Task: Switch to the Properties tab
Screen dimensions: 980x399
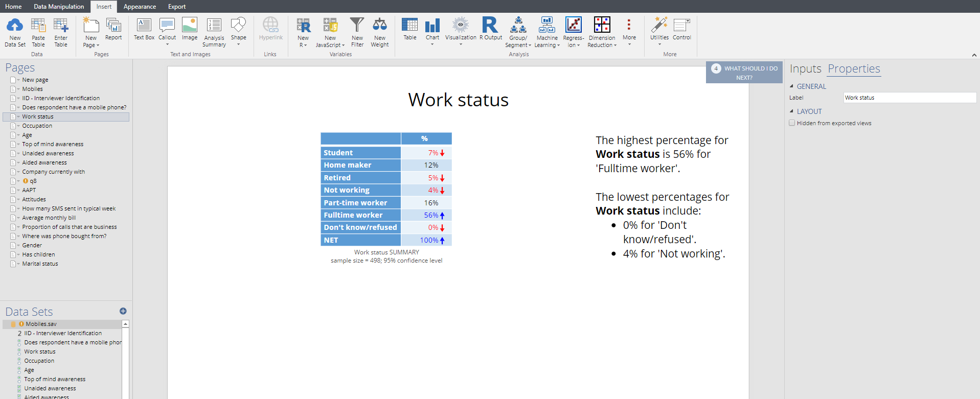Action: click(854, 68)
